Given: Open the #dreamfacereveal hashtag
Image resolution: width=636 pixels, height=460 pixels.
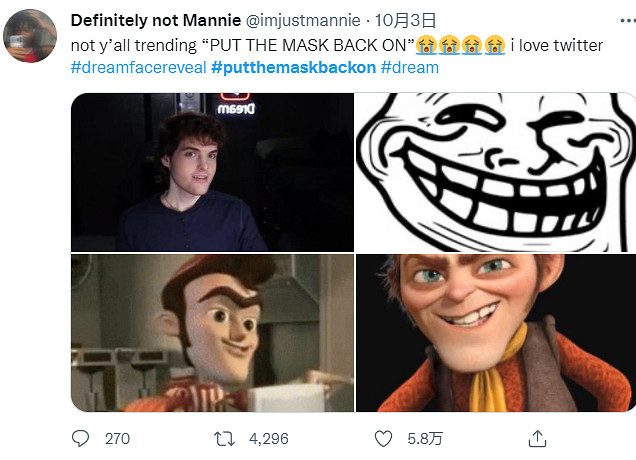Looking at the screenshot, I should tap(138, 68).
